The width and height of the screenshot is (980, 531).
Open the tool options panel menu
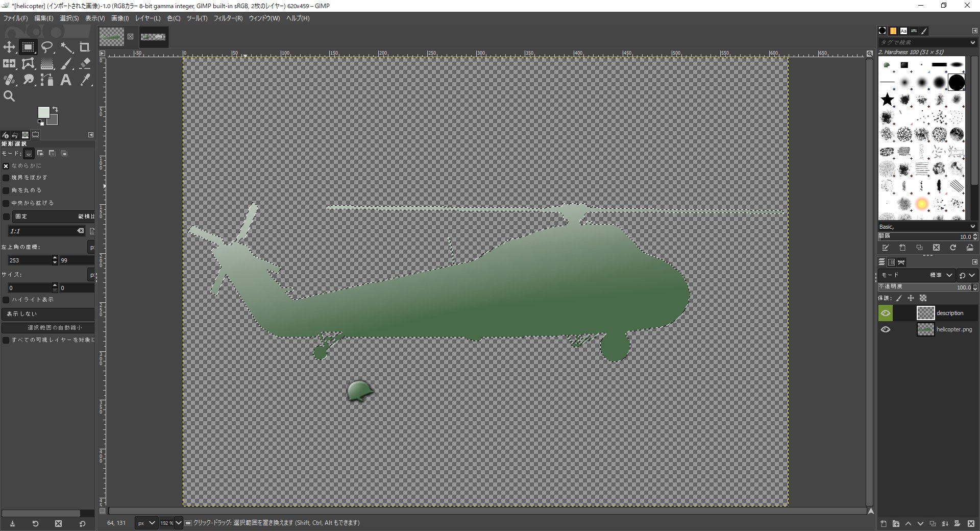[91, 135]
